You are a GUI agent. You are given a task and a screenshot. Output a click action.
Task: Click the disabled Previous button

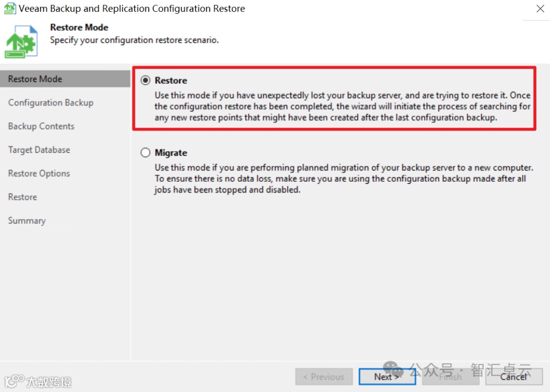[324, 377]
